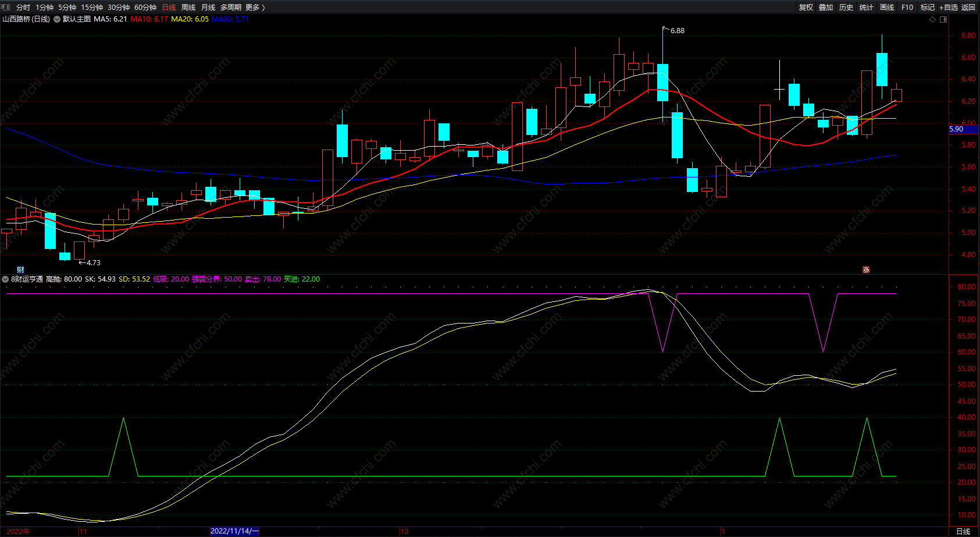Click the yellow SD: 53.52 value
This screenshot has height=537, width=980.
134,279
